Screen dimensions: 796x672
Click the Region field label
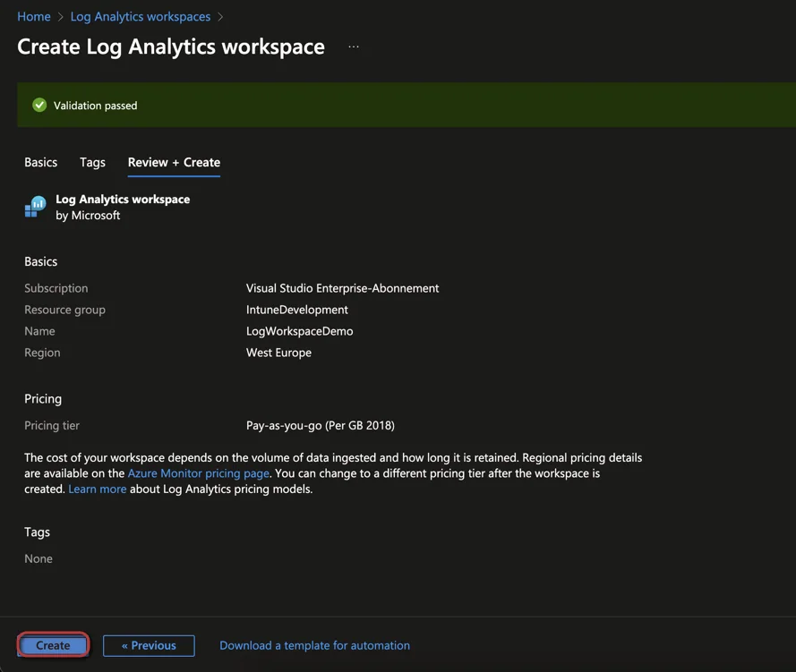42,353
